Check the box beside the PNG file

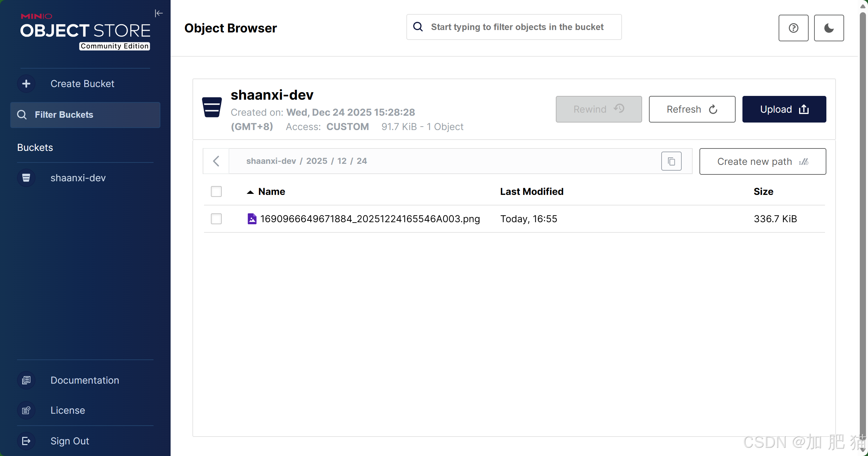216,219
